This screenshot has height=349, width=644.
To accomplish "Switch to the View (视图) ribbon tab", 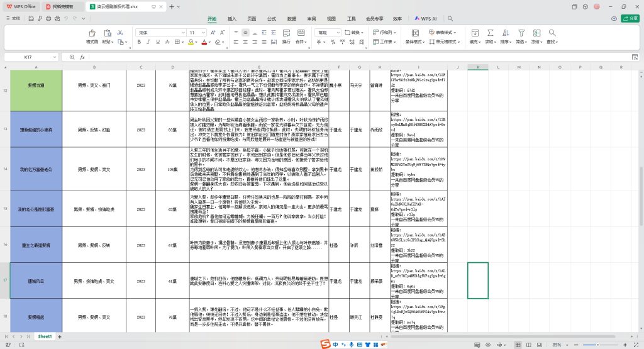I will click(331, 18).
